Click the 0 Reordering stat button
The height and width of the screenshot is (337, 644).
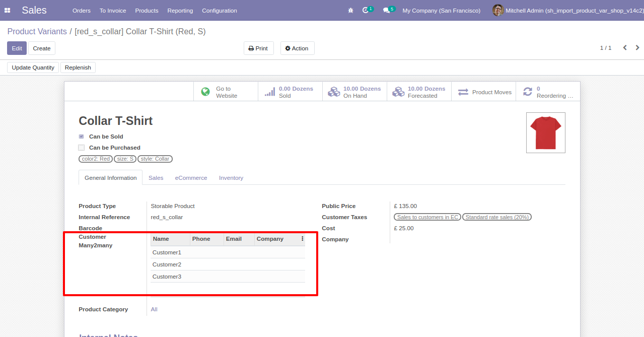[548, 92]
